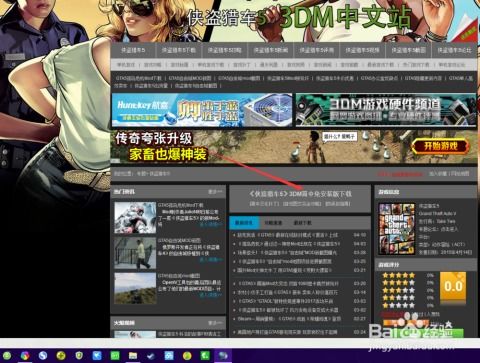Click the highlighted globe icon at the taskbar's right end
This screenshot has width=480, height=363.
pyautogui.click(x=223, y=356)
